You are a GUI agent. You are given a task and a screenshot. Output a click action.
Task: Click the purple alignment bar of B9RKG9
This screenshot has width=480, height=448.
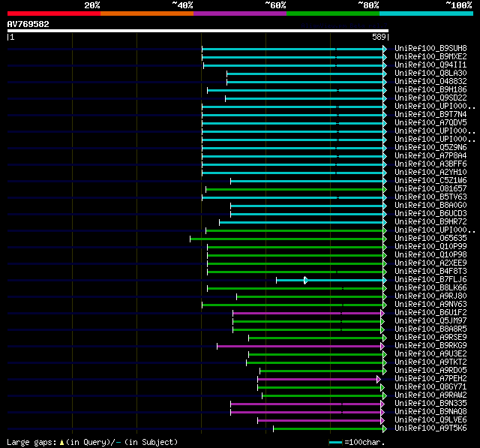(x=299, y=347)
